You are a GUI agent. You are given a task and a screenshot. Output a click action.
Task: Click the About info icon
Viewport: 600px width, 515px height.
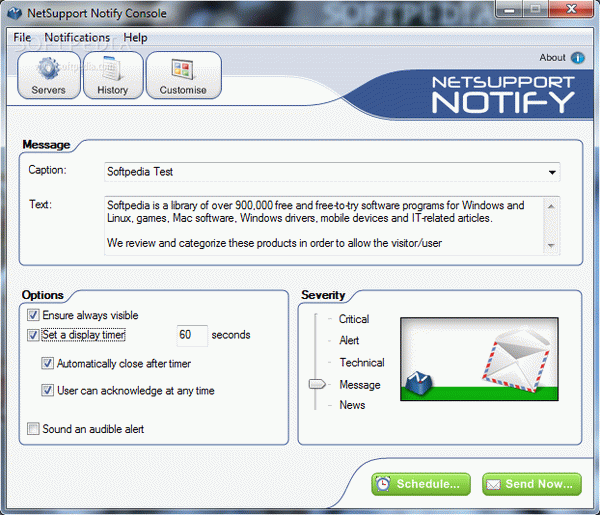pos(577,58)
